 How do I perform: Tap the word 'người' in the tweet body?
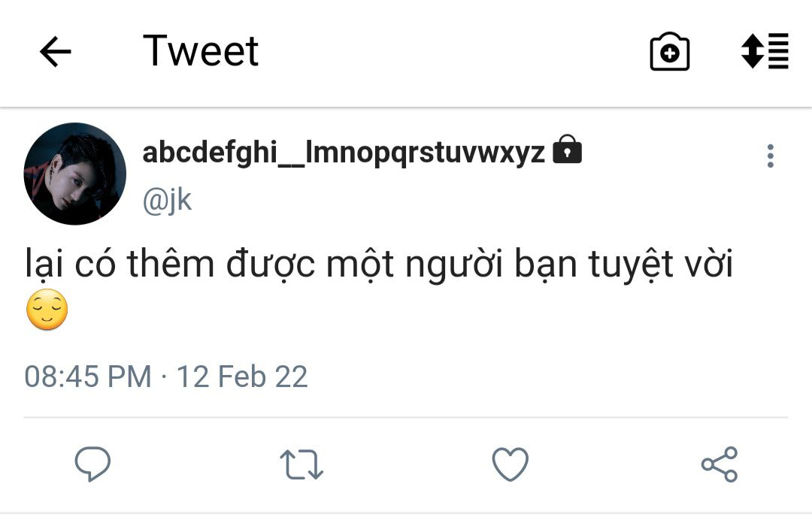pos(453,265)
